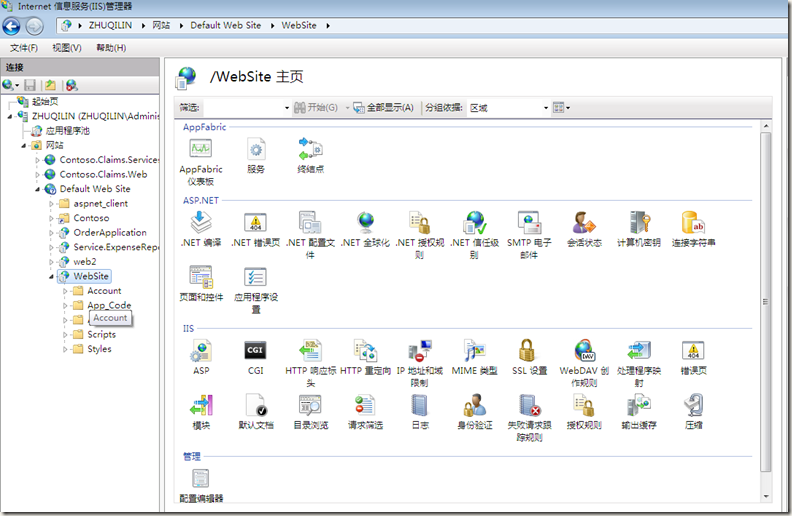
Task: Collapse the WebSite tree node
Action: [x=51, y=277]
